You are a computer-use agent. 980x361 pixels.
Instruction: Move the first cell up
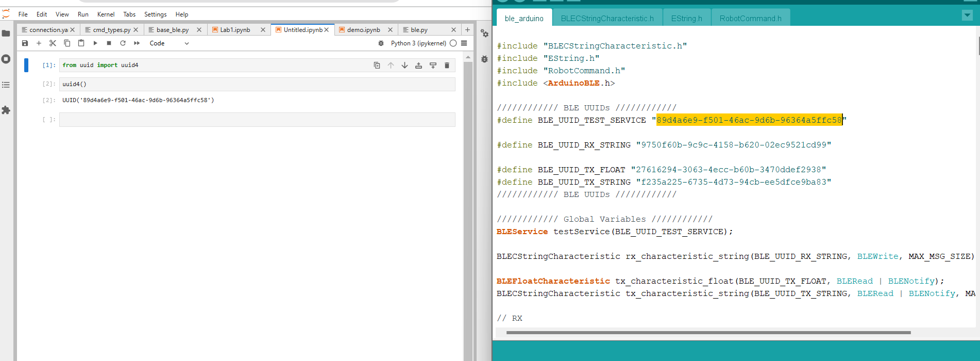[x=391, y=65]
